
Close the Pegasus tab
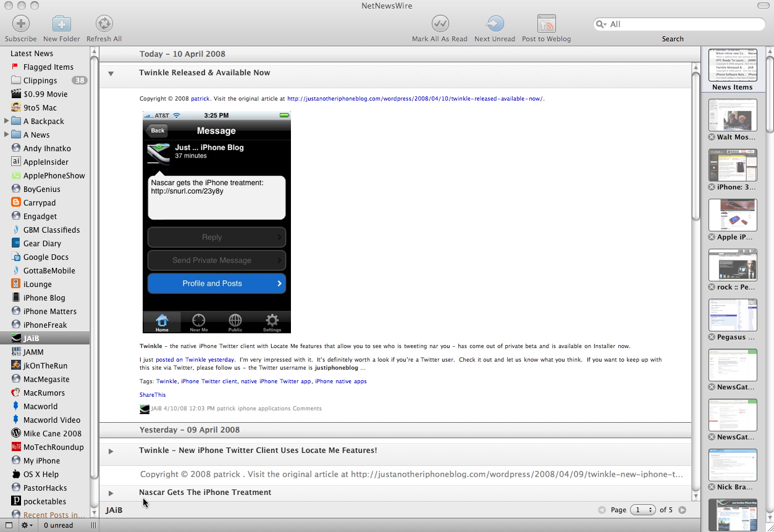point(712,337)
